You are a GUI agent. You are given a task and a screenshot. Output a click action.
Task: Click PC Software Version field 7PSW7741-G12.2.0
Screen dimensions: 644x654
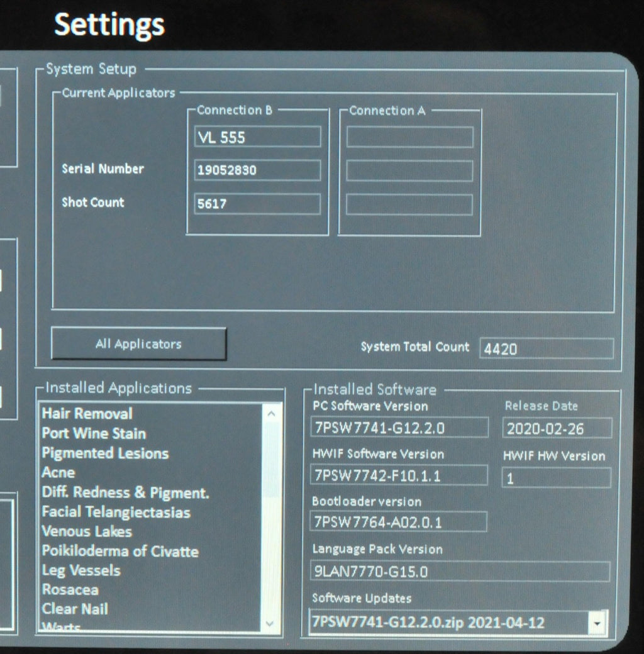click(x=399, y=428)
